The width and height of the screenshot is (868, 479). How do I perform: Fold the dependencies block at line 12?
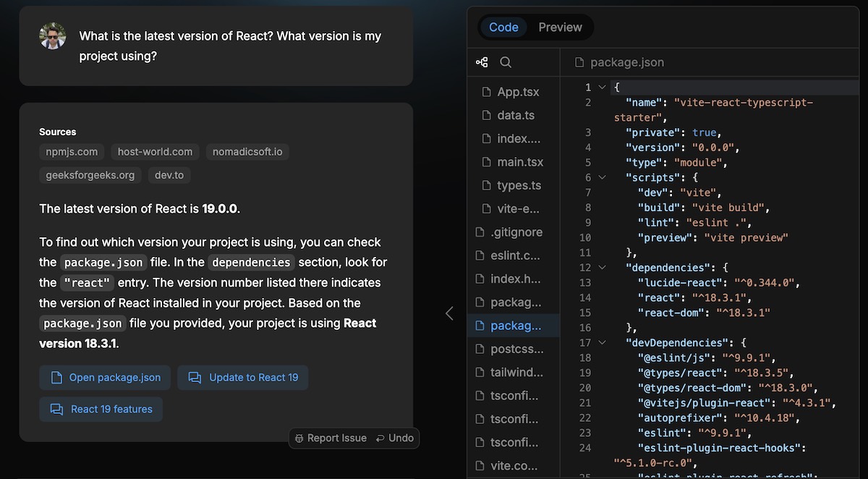[602, 268]
